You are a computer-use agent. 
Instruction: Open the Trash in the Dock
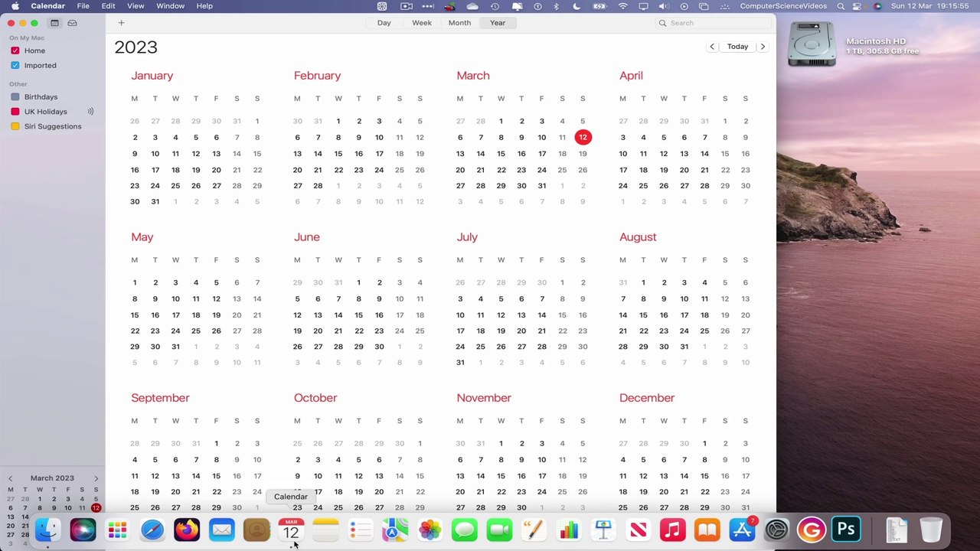tap(931, 530)
